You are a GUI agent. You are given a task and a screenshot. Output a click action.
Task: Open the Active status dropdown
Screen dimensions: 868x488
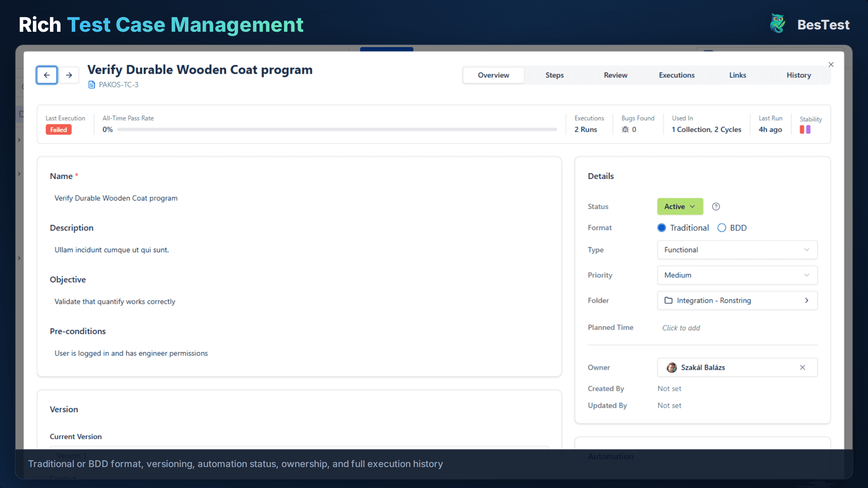pos(680,206)
